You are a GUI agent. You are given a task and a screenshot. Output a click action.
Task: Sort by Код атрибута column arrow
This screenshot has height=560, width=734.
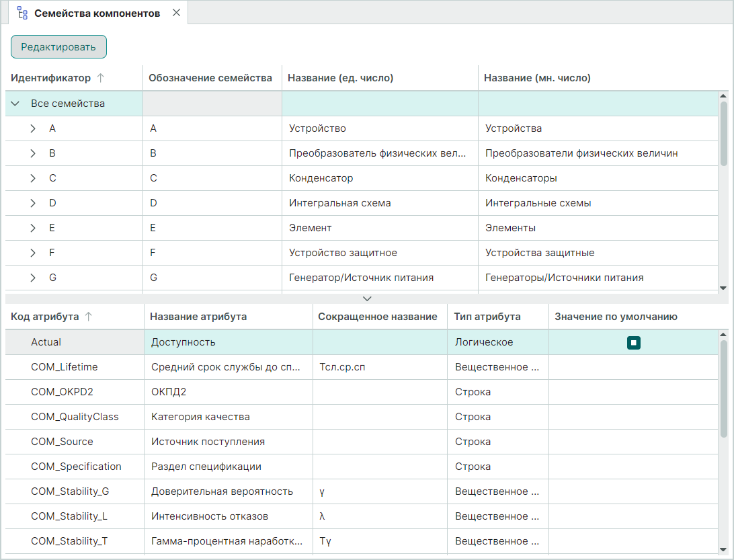click(89, 317)
